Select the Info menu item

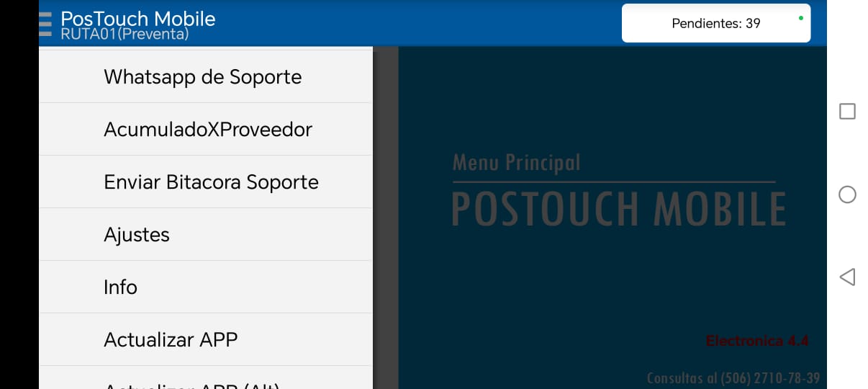click(x=206, y=287)
